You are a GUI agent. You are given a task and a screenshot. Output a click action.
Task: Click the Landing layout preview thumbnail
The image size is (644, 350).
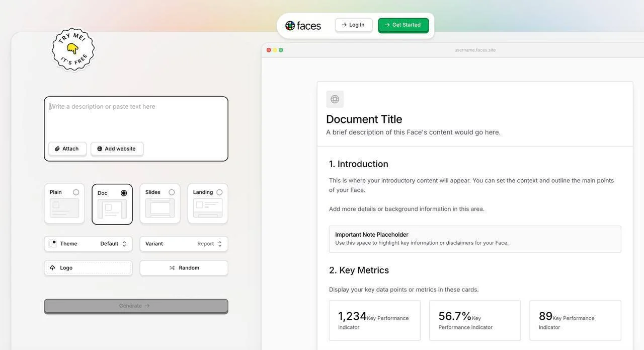[x=208, y=208]
